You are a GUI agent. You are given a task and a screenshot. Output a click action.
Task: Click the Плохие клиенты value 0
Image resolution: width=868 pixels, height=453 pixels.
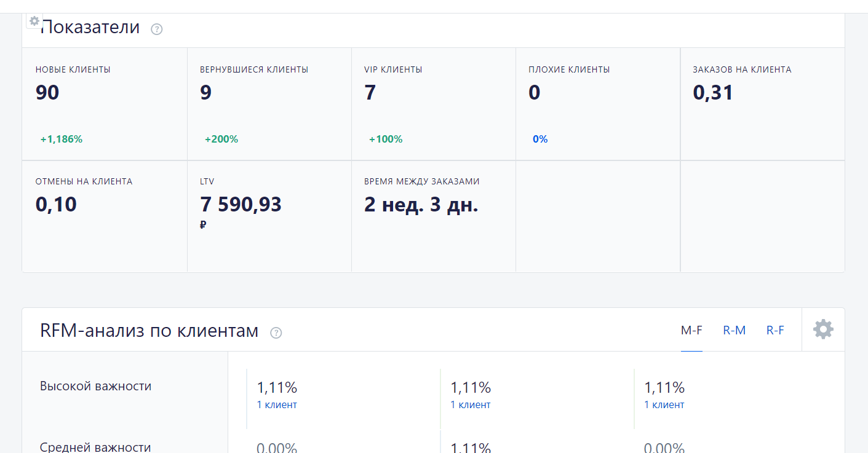click(535, 93)
